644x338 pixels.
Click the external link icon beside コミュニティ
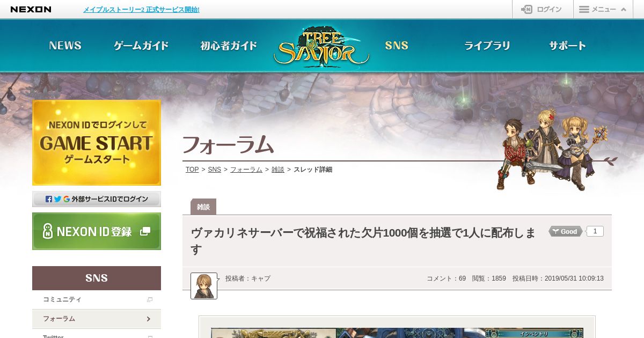point(150,300)
